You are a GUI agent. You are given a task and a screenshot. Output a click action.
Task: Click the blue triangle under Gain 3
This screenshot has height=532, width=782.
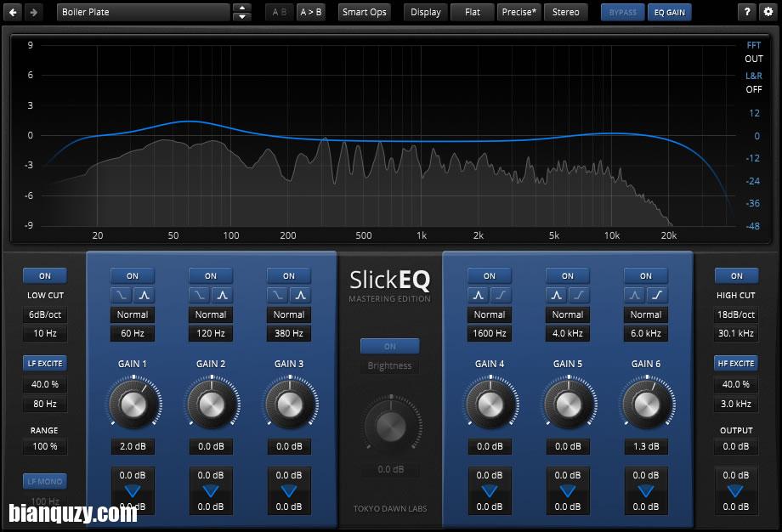point(289,491)
